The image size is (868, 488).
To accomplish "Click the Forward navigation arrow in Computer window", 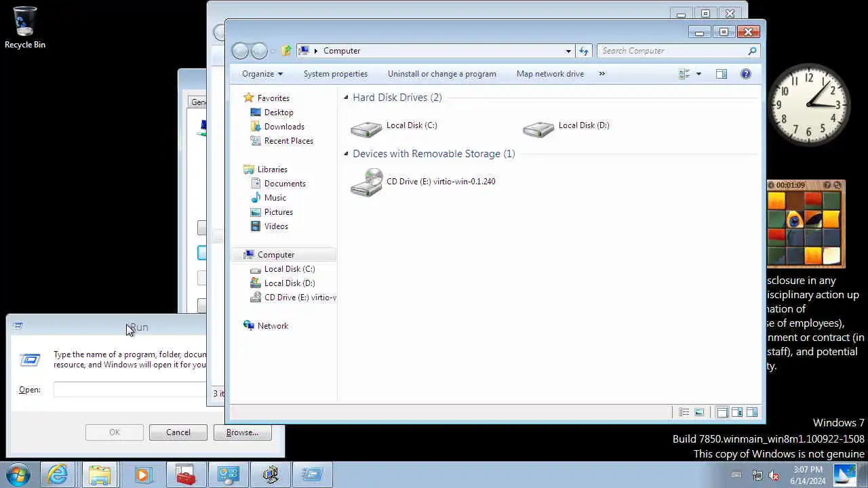I will coord(259,51).
